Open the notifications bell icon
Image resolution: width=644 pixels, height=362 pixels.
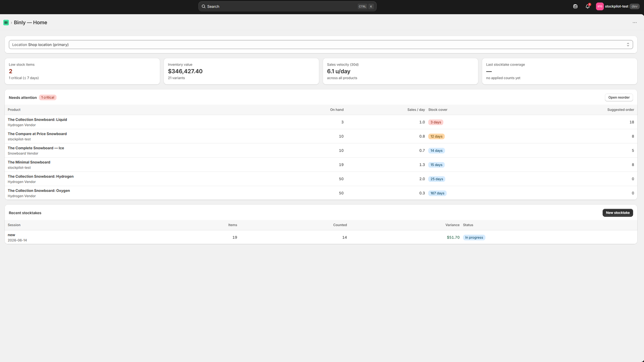pyautogui.click(x=588, y=6)
